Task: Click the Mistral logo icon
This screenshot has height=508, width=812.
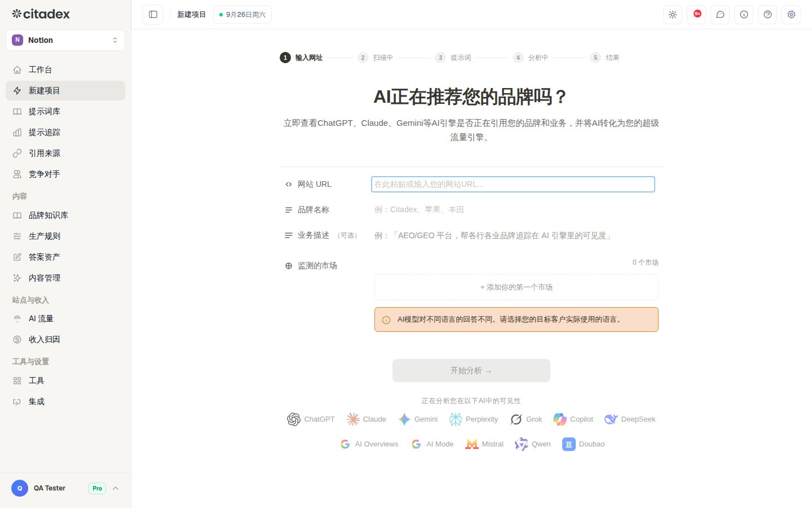Action: [471, 444]
